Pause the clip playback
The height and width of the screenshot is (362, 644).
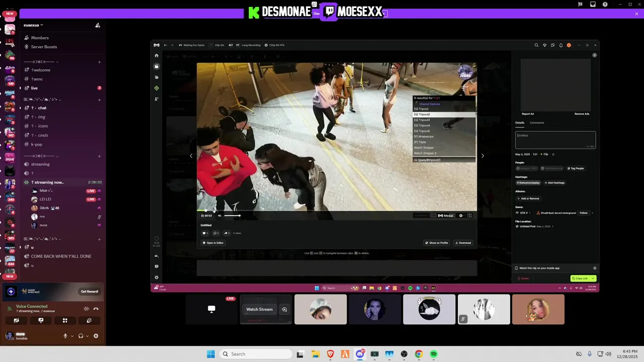(203, 216)
